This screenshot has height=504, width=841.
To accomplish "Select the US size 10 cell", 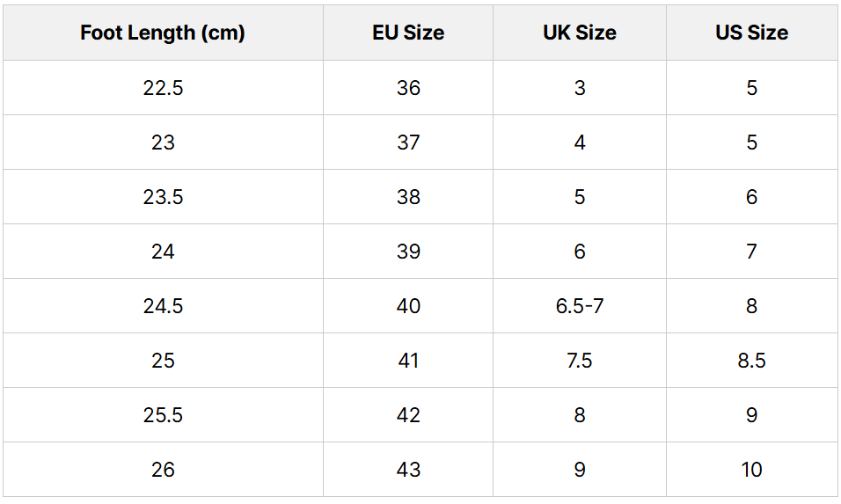I will (x=752, y=470).
